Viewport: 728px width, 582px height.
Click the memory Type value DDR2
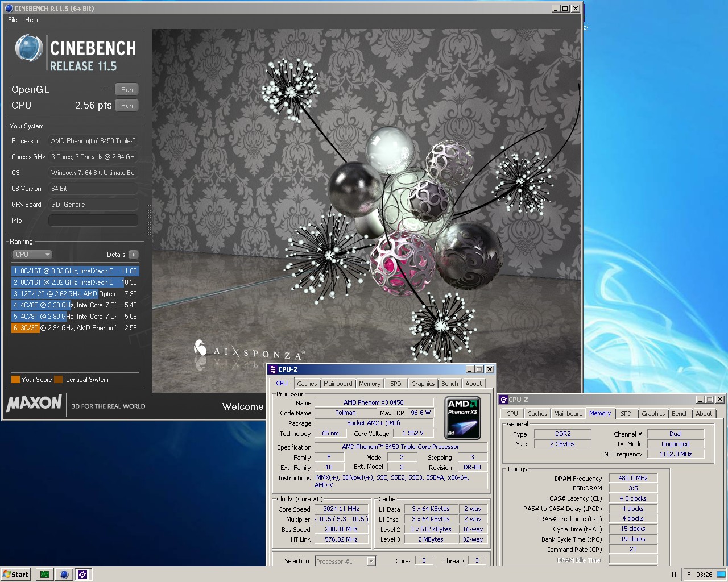coord(562,434)
